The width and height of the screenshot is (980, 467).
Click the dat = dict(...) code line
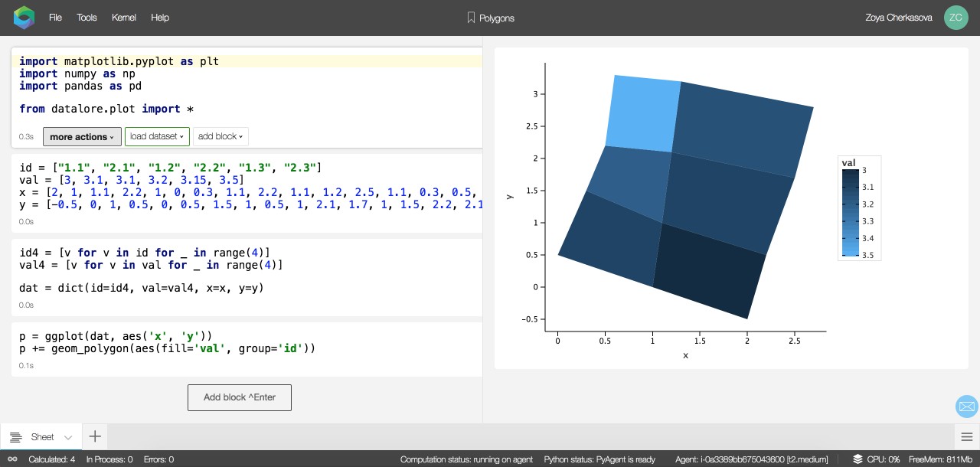[x=142, y=288]
